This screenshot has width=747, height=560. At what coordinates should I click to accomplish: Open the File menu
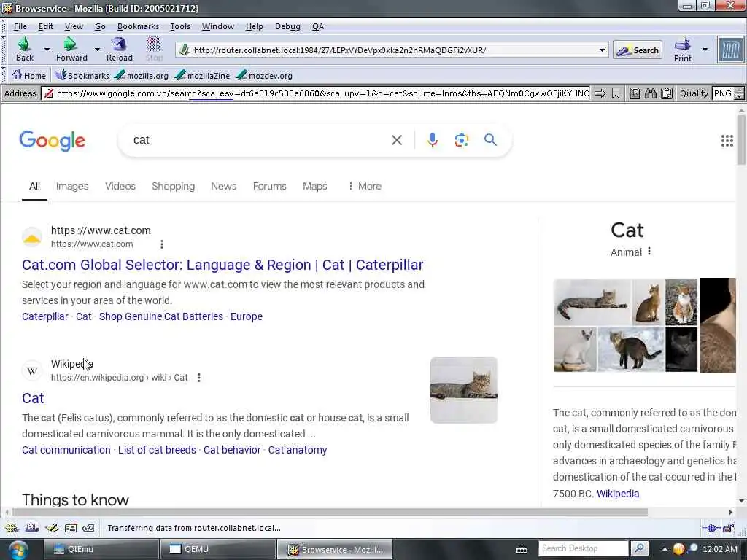coord(20,26)
